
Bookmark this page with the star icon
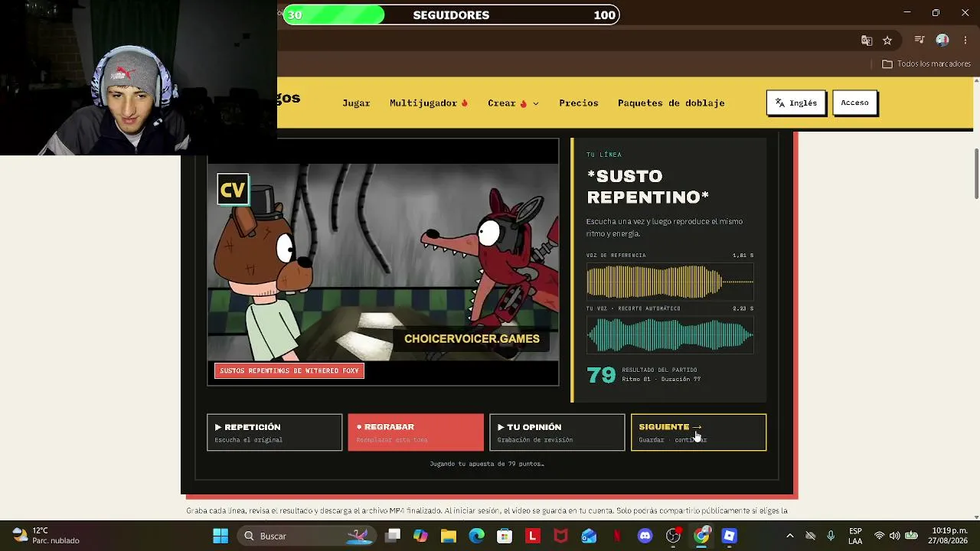[x=887, y=41]
